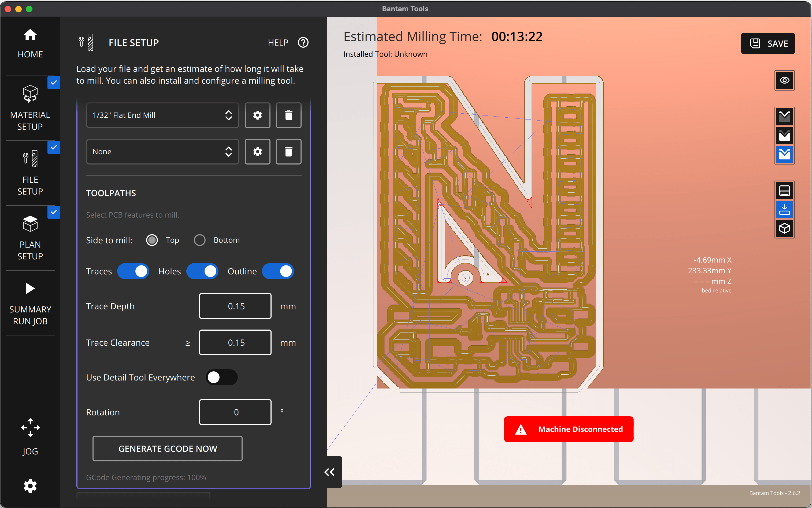Select the 3D cube view icon
The height and width of the screenshot is (508, 812).
click(x=784, y=229)
